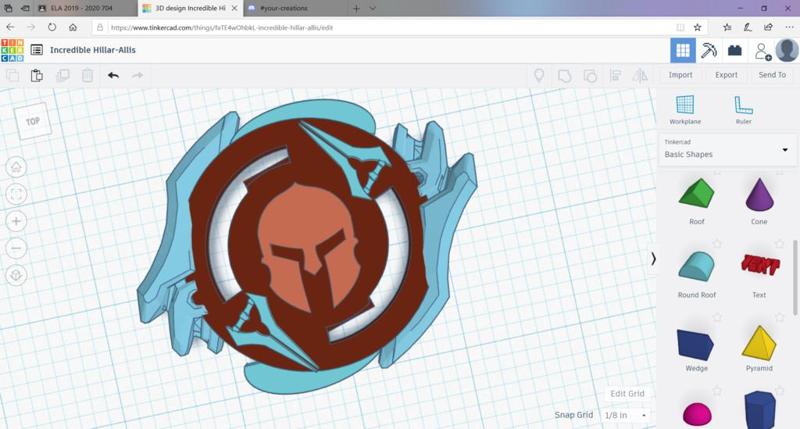Open the Basic Shapes category dropdown
Screen dimensions: 800x429
click(x=727, y=149)
